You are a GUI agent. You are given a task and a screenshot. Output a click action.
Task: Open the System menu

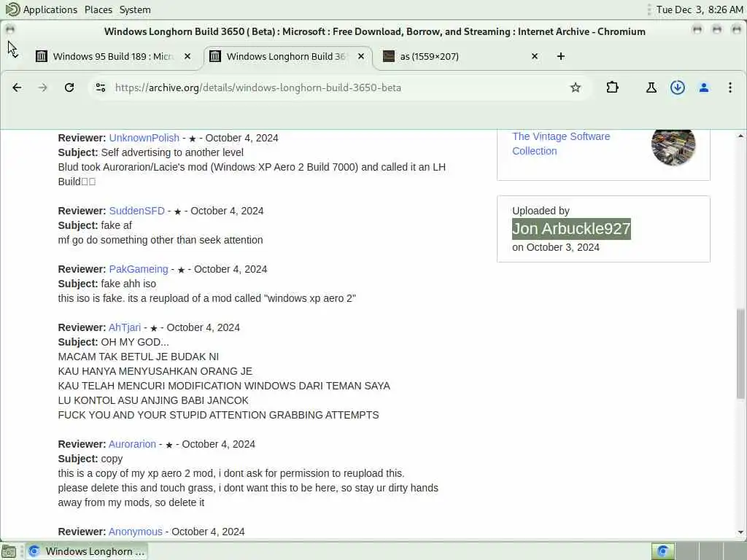135,9
